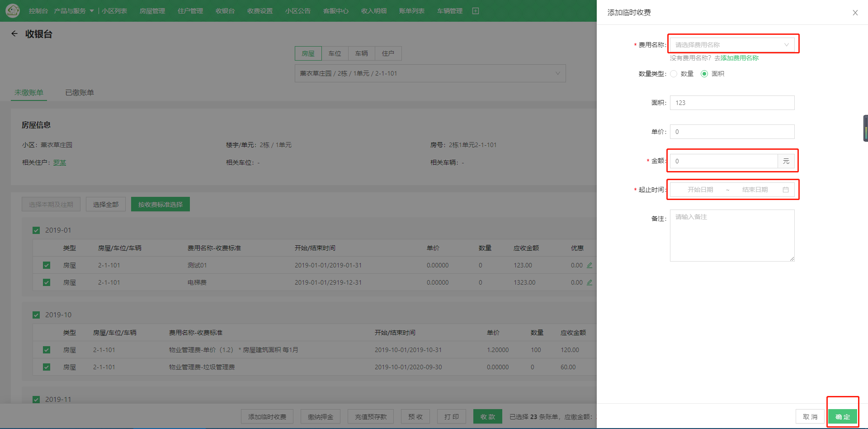Click into the 备注 textarea

click(x=732, y=235)
